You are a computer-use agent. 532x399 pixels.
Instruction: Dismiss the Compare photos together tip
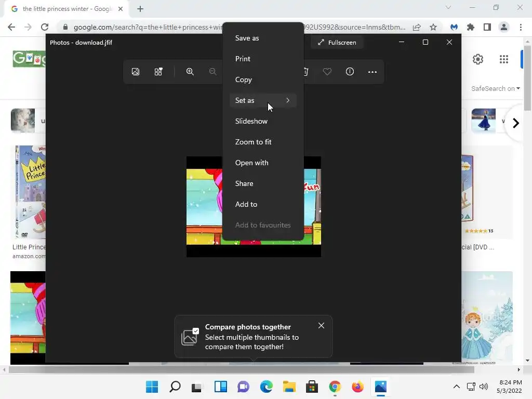click(x=321, y=326)
